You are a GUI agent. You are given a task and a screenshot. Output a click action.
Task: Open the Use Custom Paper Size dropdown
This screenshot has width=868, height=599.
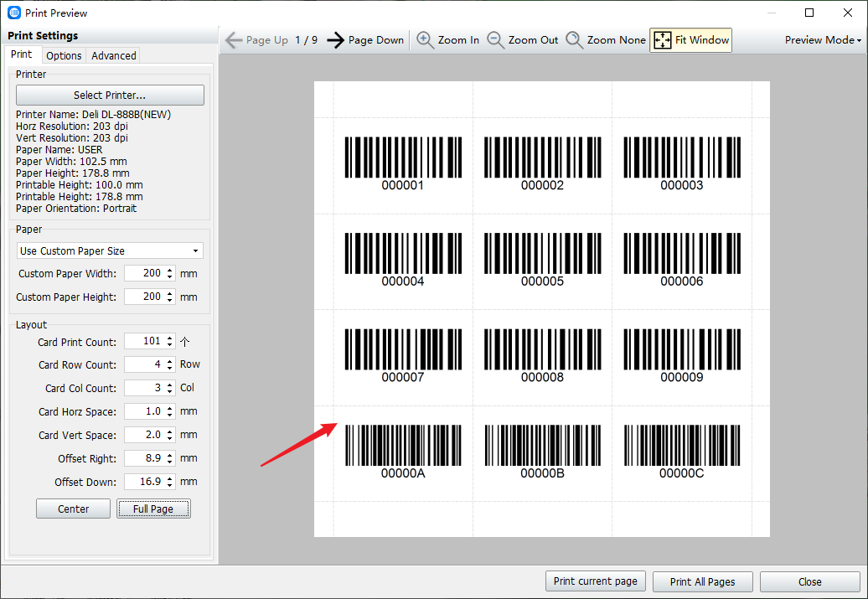[110, 250]
